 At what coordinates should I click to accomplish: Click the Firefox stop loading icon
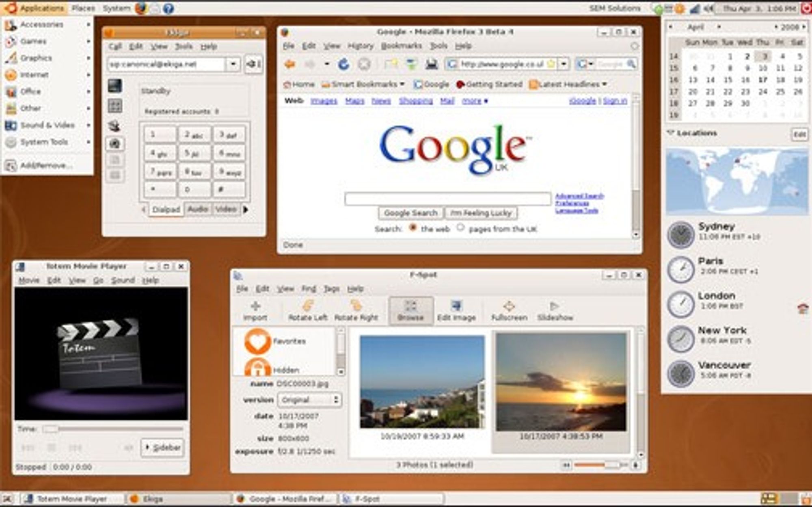364,64
